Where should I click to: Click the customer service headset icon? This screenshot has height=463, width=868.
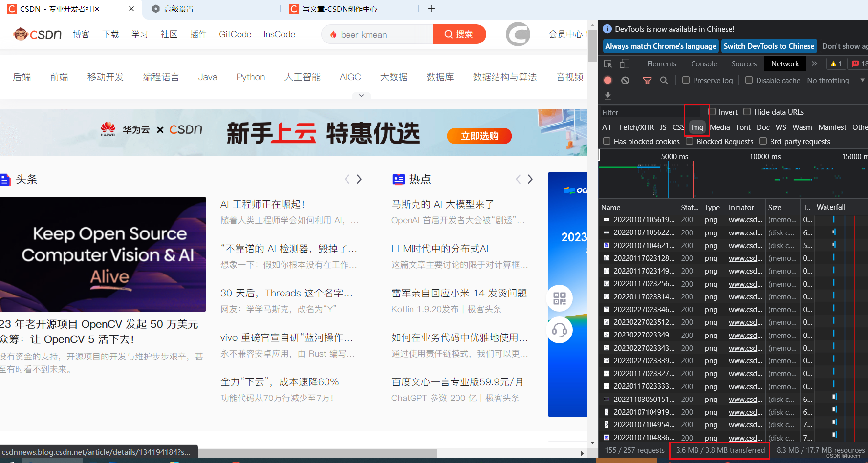(559, 330)
